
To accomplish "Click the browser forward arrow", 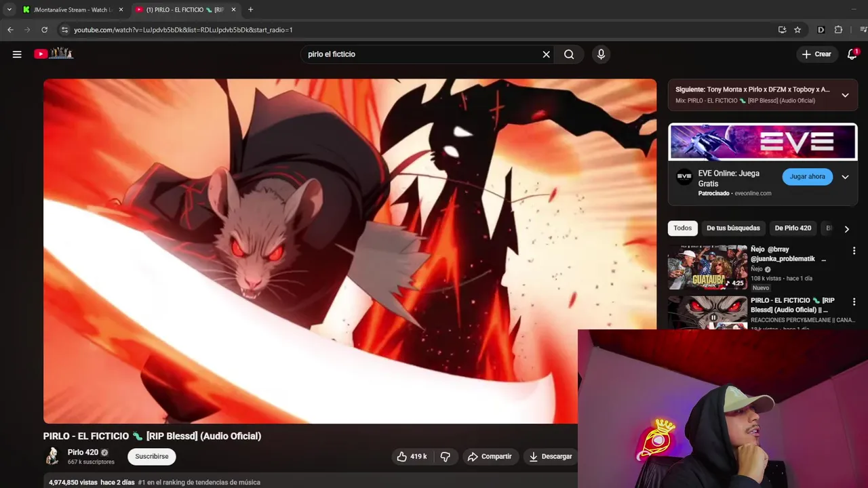I will (27, 30).
